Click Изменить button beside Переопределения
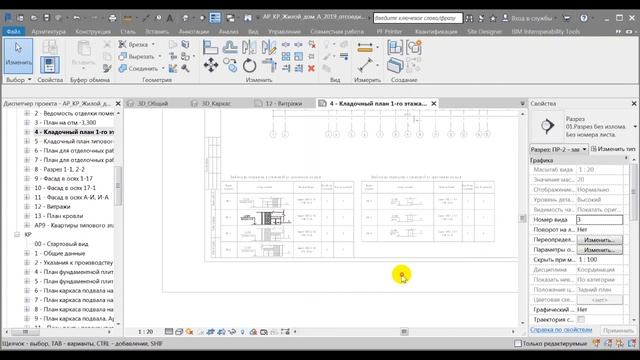This screenshot has width=640, height=360. point(600,240)
